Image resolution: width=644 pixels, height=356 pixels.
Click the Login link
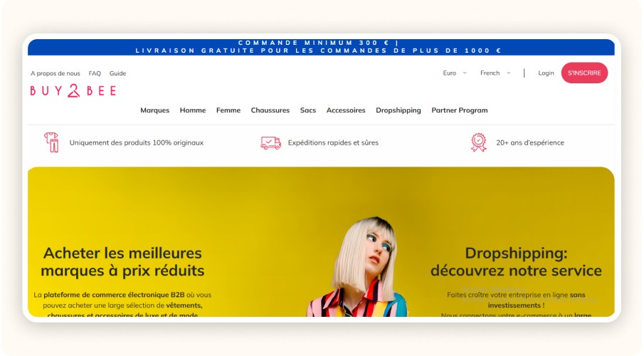546,73
